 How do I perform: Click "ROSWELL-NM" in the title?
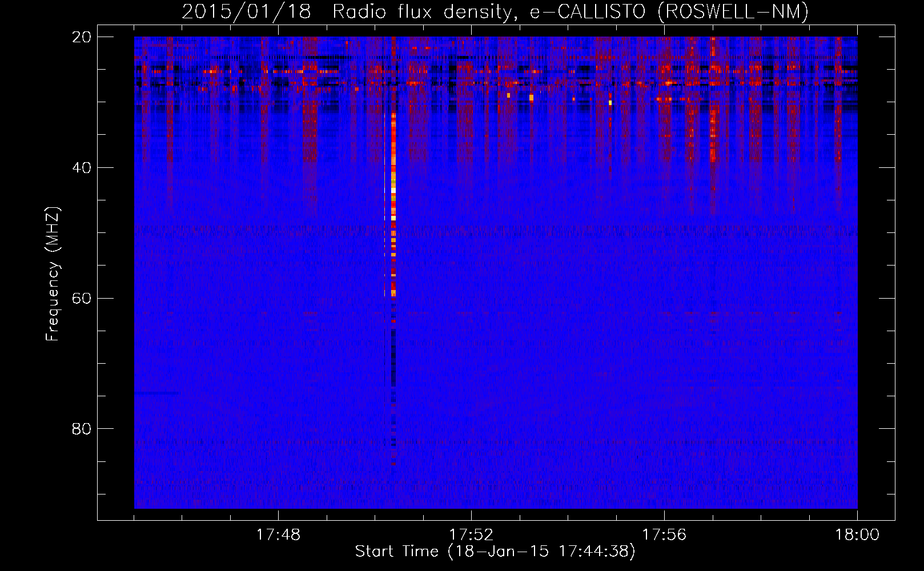(733, 12)
